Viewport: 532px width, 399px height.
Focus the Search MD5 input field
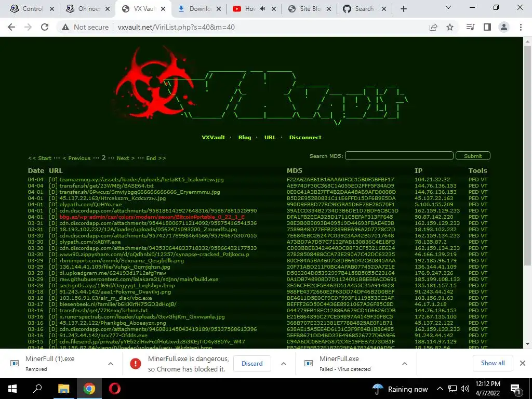[x=399, y=156]
